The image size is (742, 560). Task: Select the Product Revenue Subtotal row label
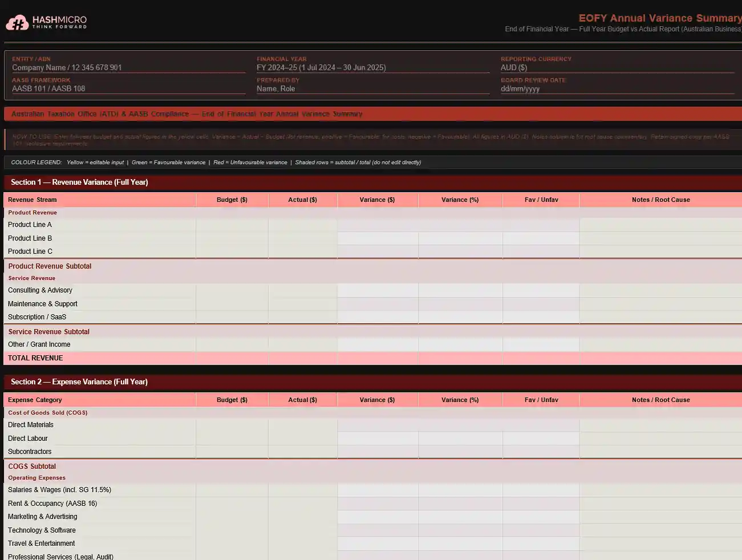(x=50, y=266)
